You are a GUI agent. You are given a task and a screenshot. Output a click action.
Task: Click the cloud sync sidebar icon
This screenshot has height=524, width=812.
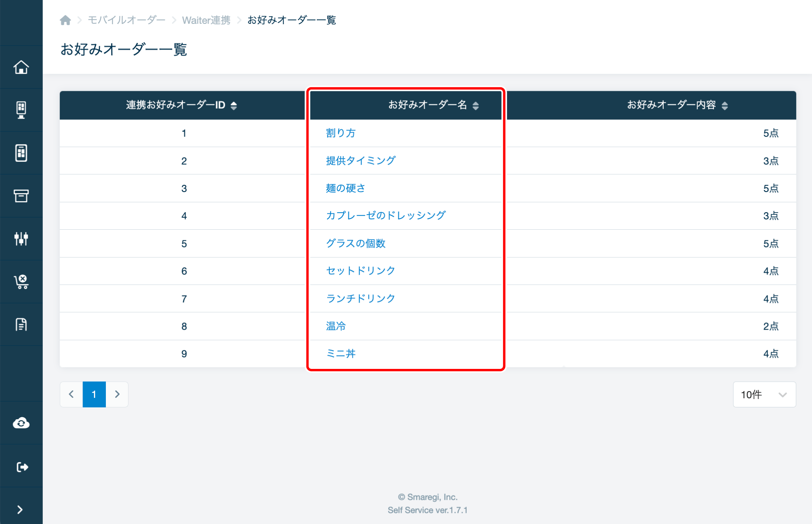point(21,423)
